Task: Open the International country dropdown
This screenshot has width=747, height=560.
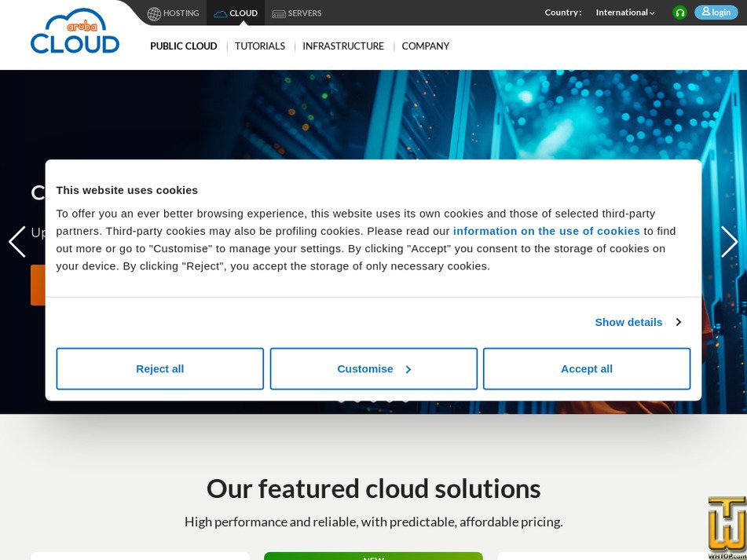Action: point(623,13)
